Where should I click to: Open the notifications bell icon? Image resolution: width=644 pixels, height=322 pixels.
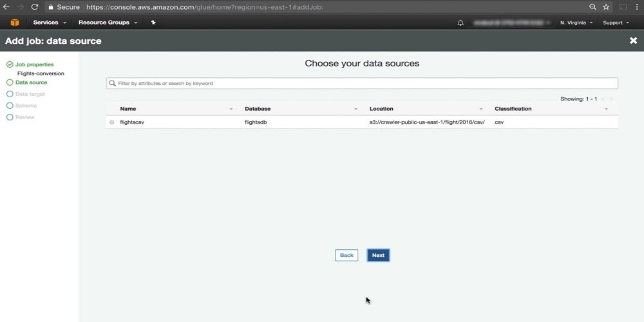460,23
